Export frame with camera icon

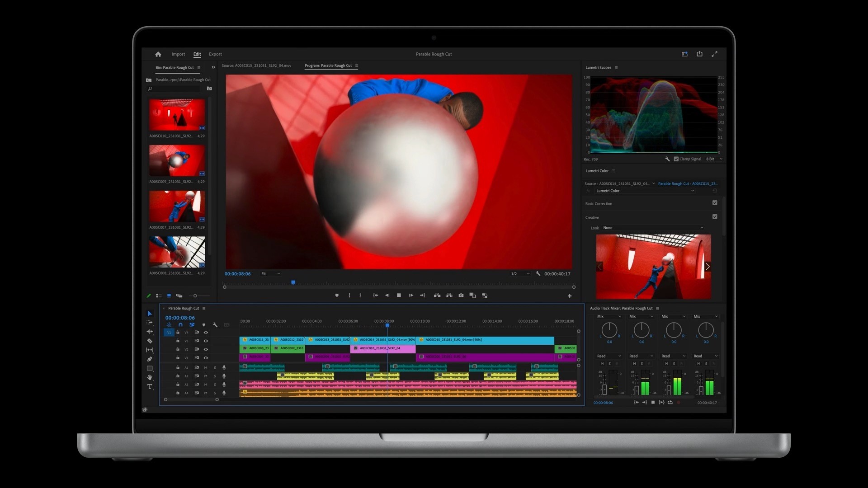coord(461,296)
